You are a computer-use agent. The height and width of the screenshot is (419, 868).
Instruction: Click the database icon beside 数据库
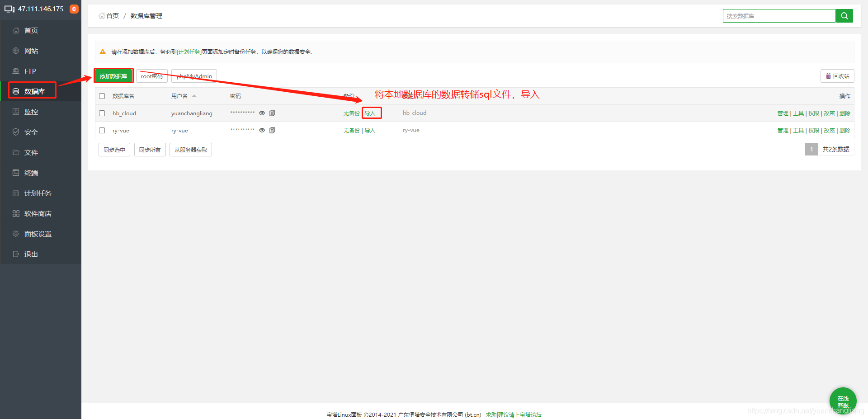(16, 91)
